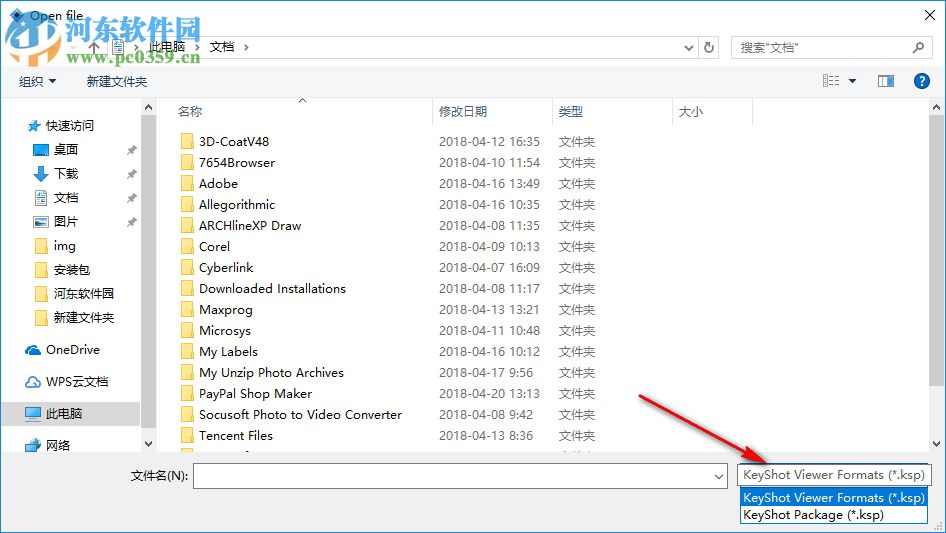
Task: Close the Open file dialog
Action: click(930, 15)
